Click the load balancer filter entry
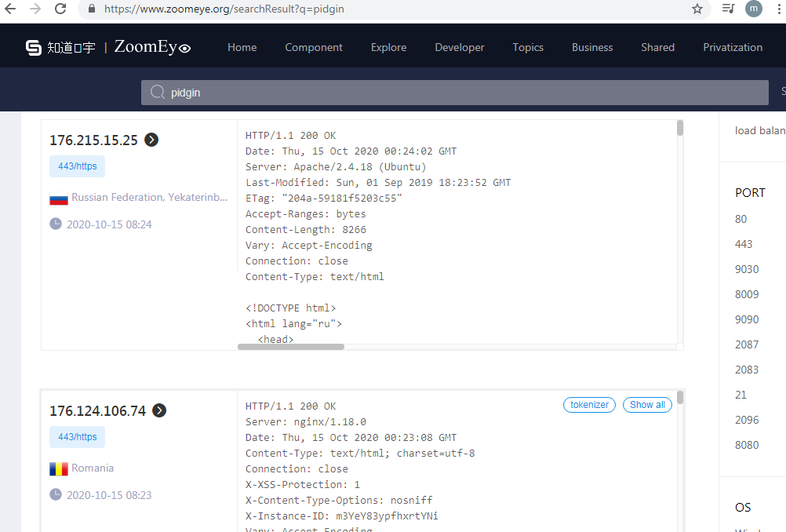 [760, 130]
